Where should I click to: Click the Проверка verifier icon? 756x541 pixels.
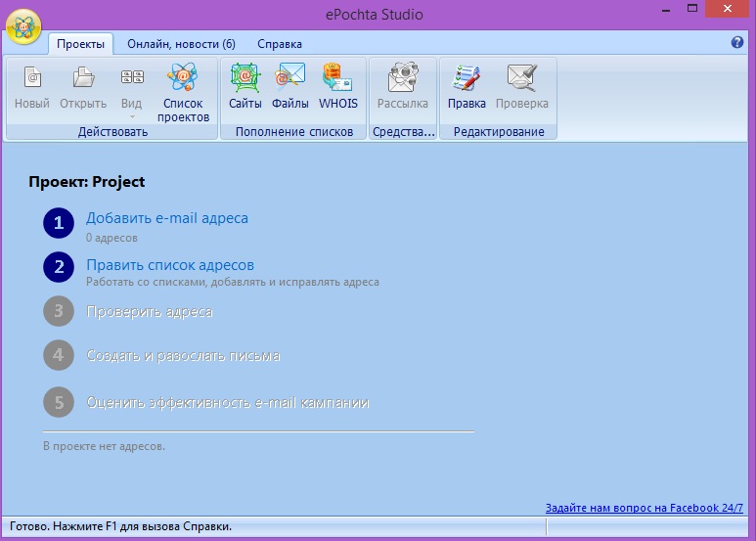[521, 87]
